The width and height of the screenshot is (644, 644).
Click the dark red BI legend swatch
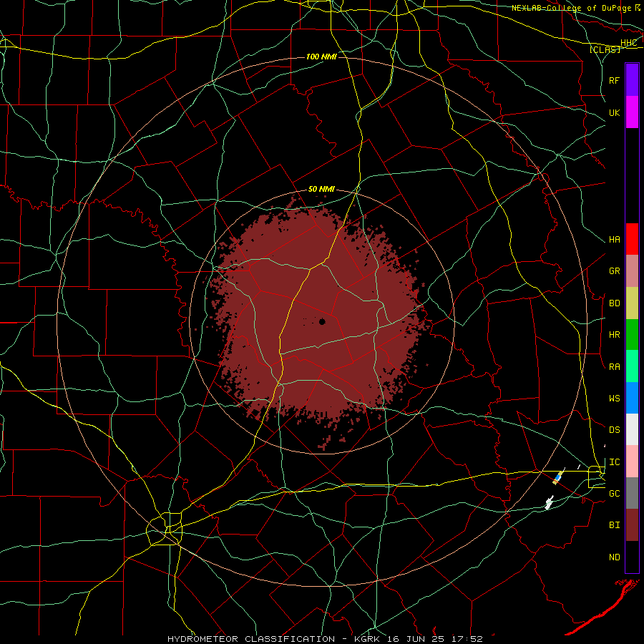pos(632,525)
